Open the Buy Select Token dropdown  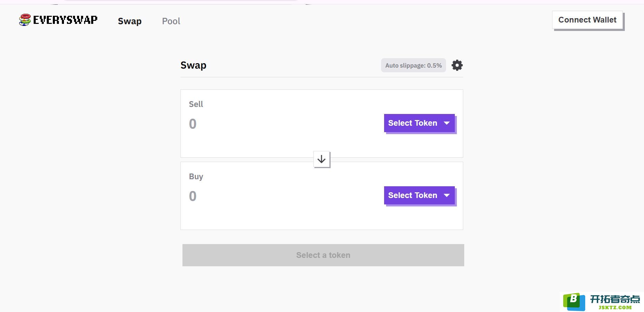(419, 195)
